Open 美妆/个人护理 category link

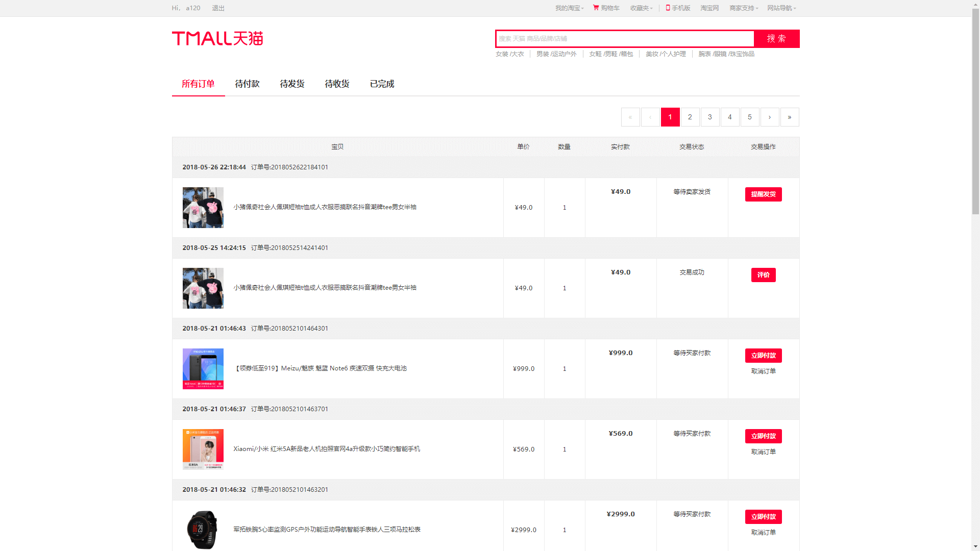pos(666,54)
